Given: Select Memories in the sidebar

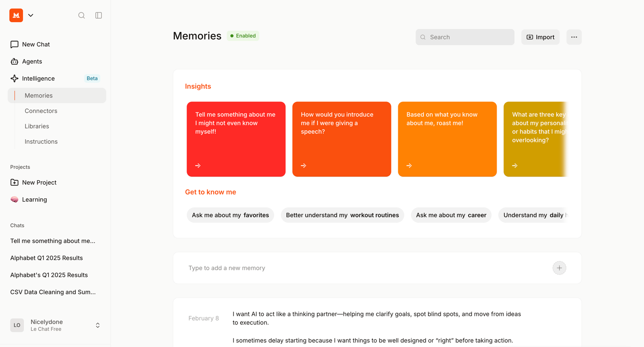Looking at the screenshot, I should pyautogui.click(x=57, y=95).
